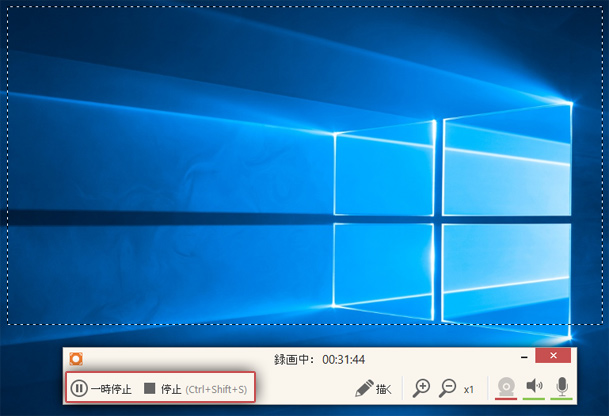Toggle the webcam capture icon
This screenshot has width=609, height=416.
[x=506, y=388]
